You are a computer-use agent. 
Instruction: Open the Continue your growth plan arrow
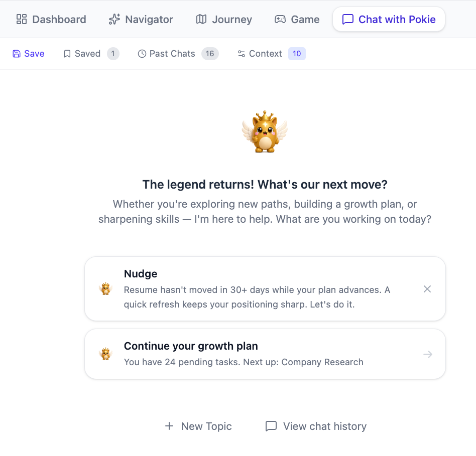[428, 354]
